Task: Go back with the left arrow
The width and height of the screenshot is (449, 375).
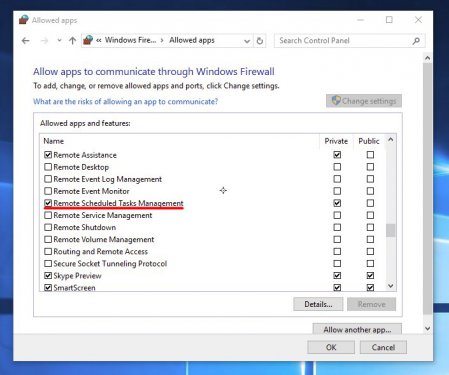Action: click(x=26, y=41)
